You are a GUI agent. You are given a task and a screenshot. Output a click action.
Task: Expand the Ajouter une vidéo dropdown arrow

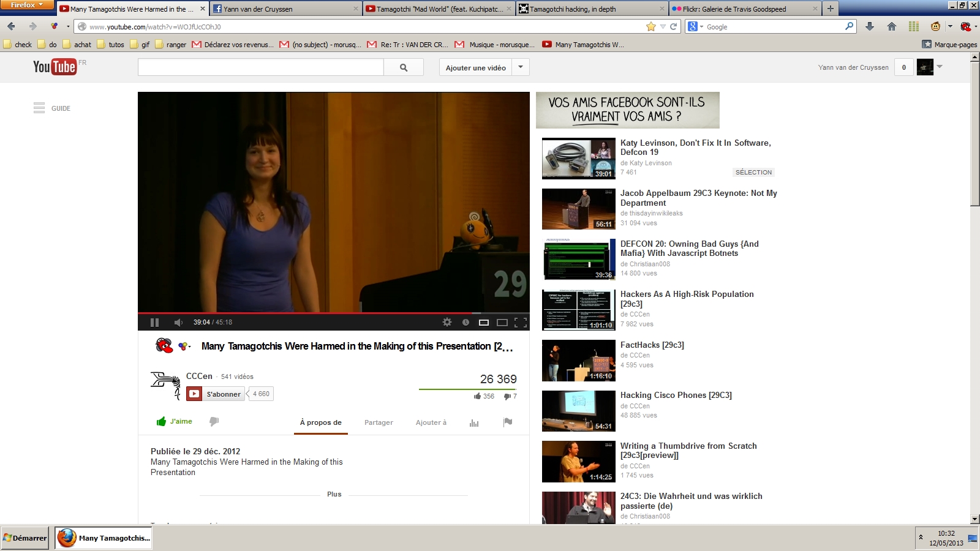(x=521, y=67)
